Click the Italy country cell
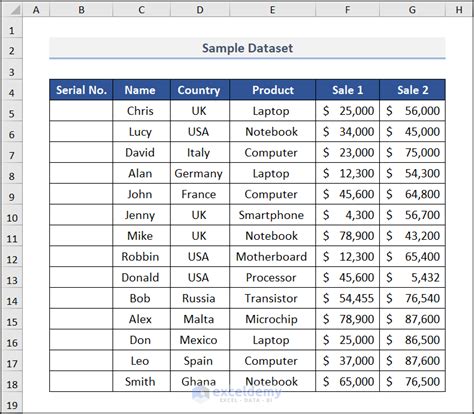This screenshot has width=474, height=414. coord(200,152)
